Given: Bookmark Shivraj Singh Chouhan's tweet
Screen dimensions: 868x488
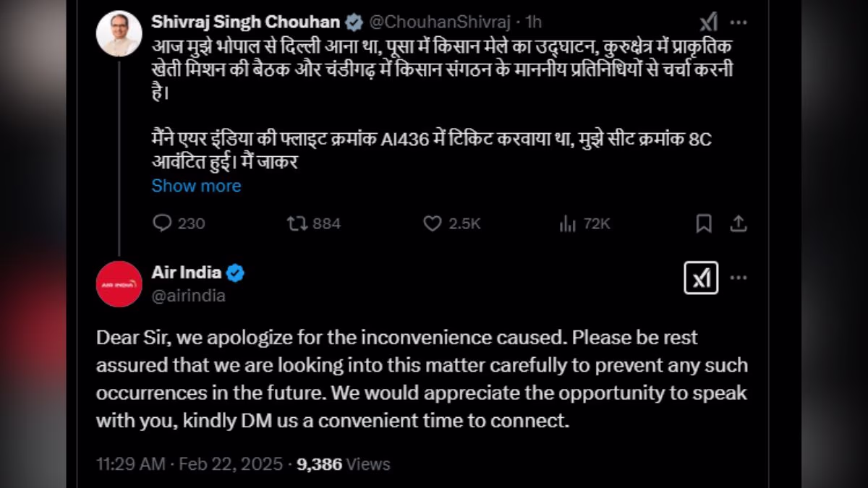Looking at the screenshot, I should click(x=703, y=224).
